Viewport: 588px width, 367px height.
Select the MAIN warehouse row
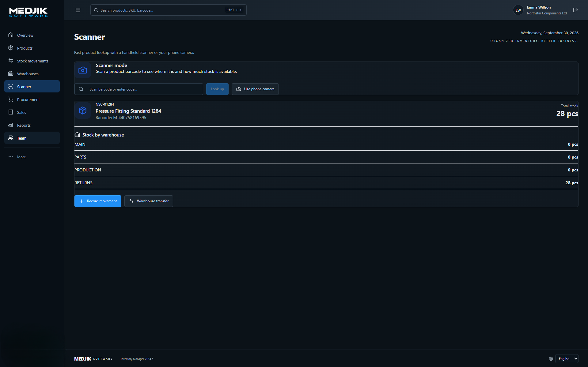[x=326, y=144]
